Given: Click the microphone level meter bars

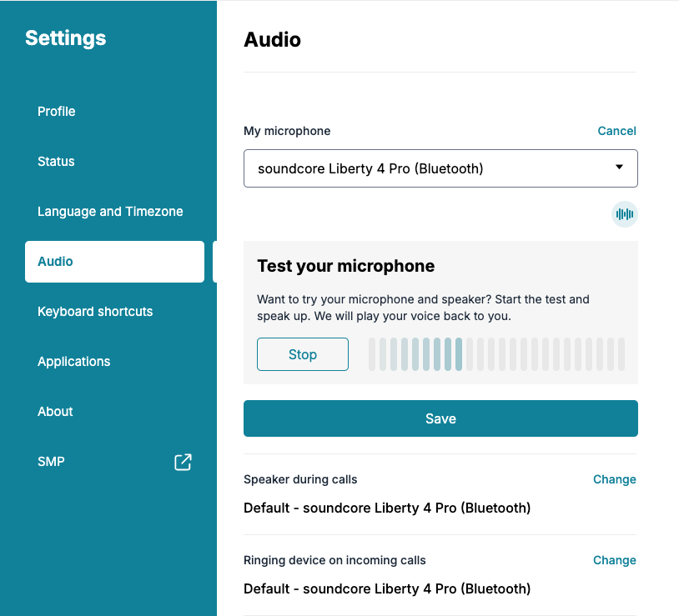Looking at the screenshot, I should 496,354.
